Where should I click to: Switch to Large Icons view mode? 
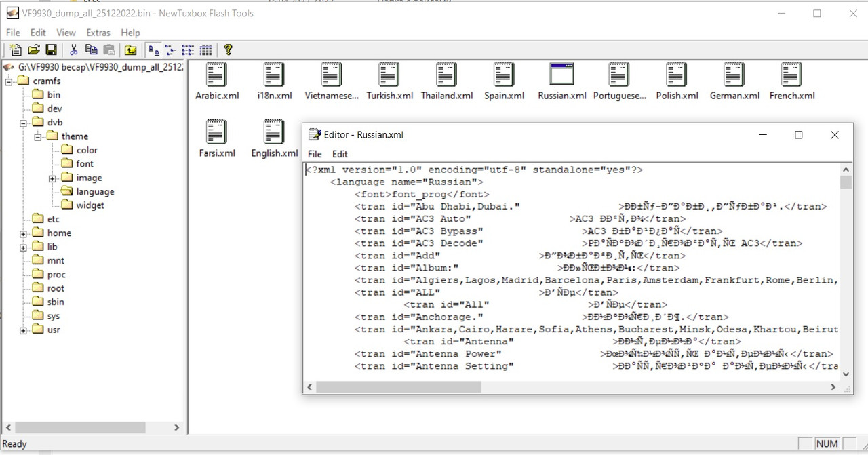(x=154, y=50)
